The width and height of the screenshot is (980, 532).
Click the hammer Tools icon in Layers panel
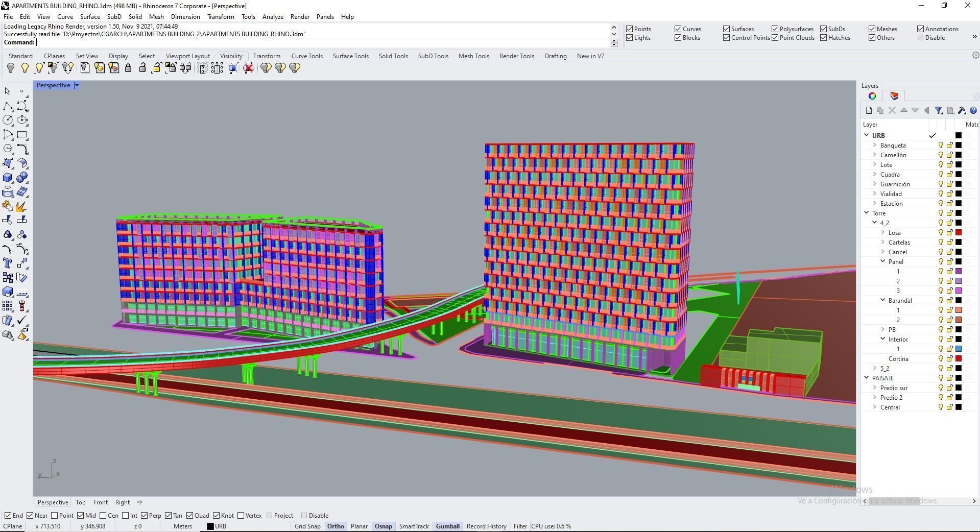pos(962,110)
